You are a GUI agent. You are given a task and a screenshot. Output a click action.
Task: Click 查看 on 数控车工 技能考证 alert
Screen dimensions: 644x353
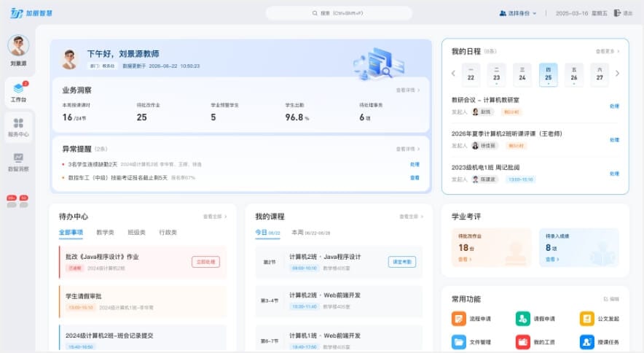tap(415, 178)
